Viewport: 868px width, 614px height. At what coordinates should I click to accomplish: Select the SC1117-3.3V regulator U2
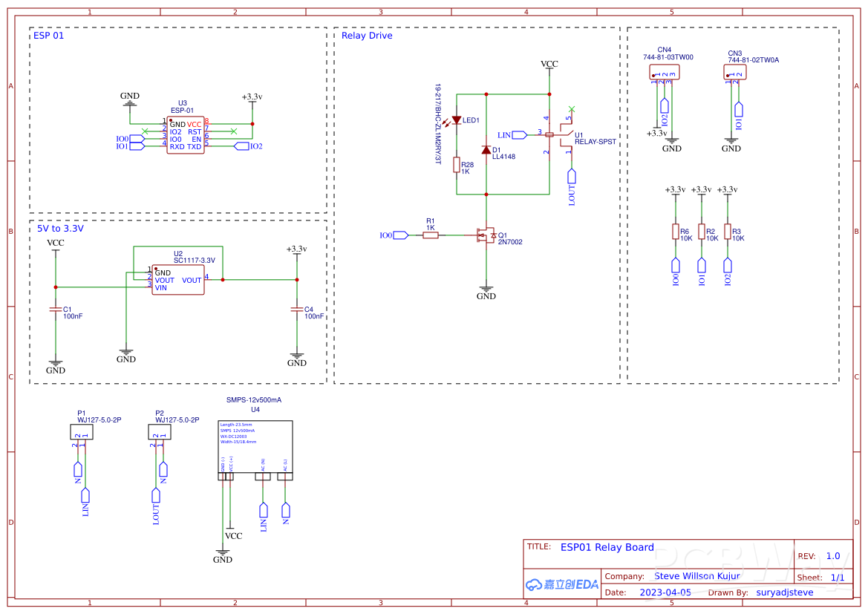pos(178,280)
